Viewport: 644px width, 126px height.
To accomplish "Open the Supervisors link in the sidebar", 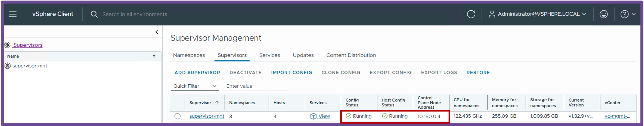I will tap(28, 45).
